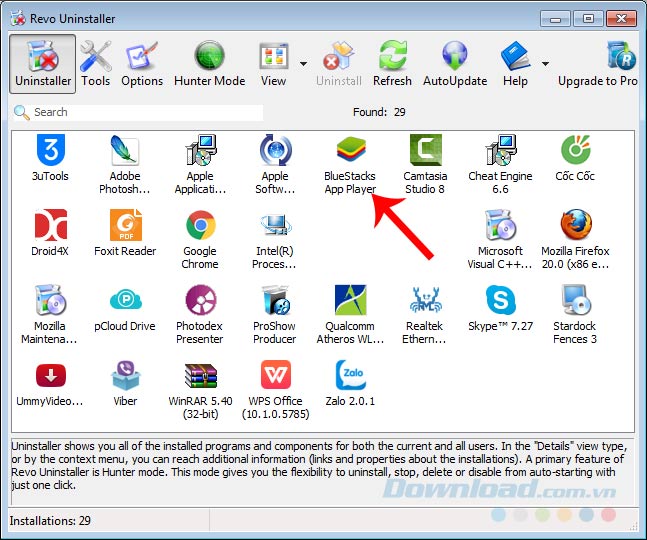Select Mozilla Maintenance Service entry
647x540 pixels.
pyautogui.click(x=50, y=314)
